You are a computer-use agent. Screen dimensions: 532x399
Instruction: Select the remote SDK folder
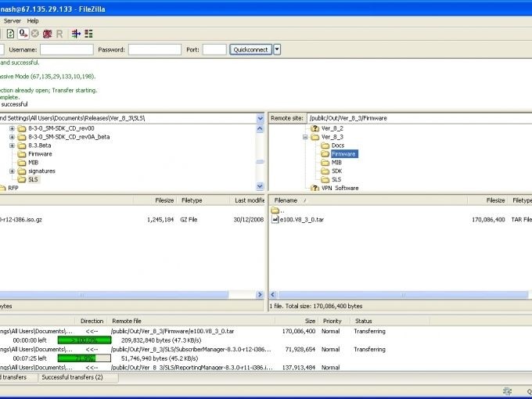tap(336, 171)
